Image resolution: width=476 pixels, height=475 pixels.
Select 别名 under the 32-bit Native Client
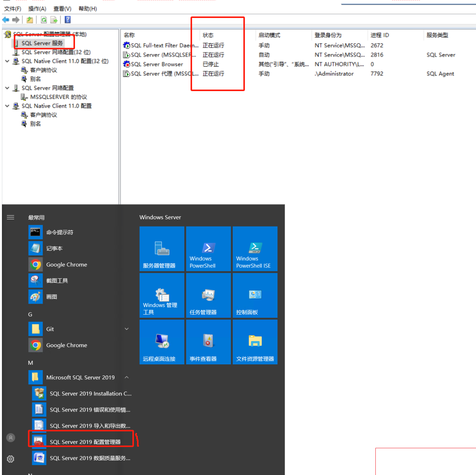click(35, 79)
